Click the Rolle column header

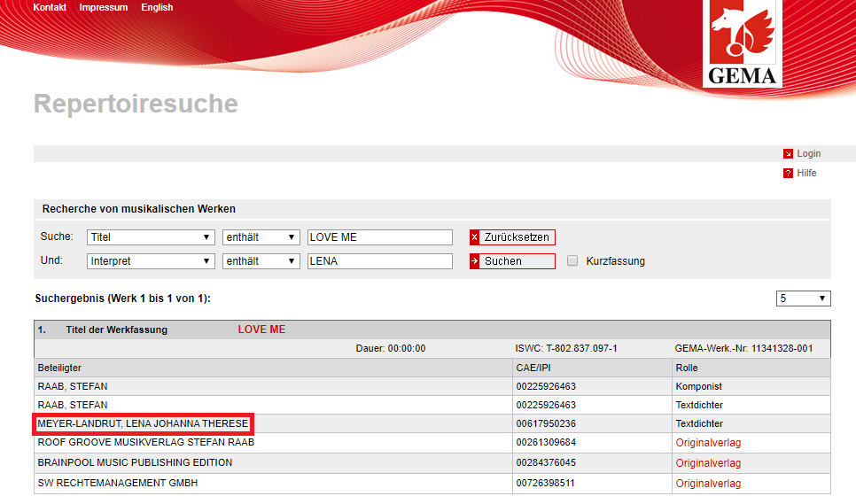pyautogui.click(x=687, y=368)
